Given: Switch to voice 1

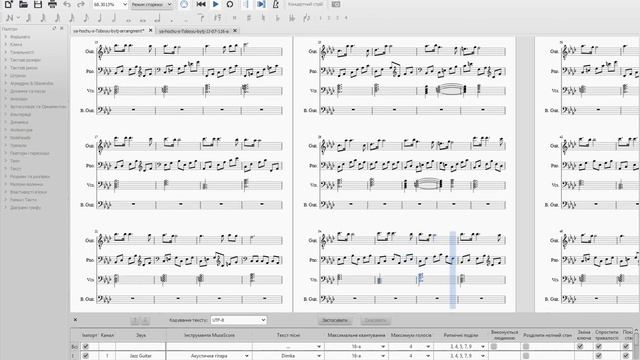Looking at the screenshot, I should click(320, 18).
